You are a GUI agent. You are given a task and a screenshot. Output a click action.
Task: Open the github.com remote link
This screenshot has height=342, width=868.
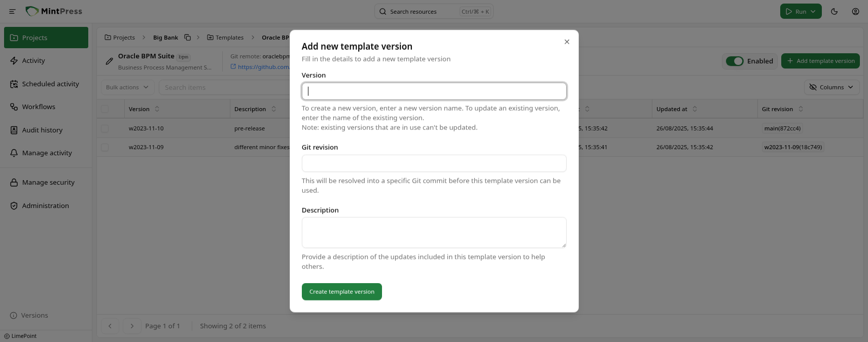pyautogui.click(x=260, y=66)
